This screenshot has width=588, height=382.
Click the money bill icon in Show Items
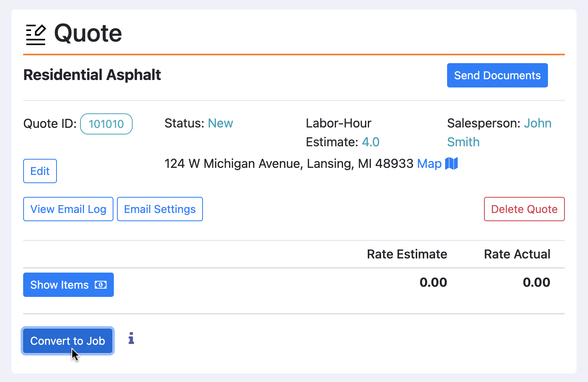tap(100, 285)
